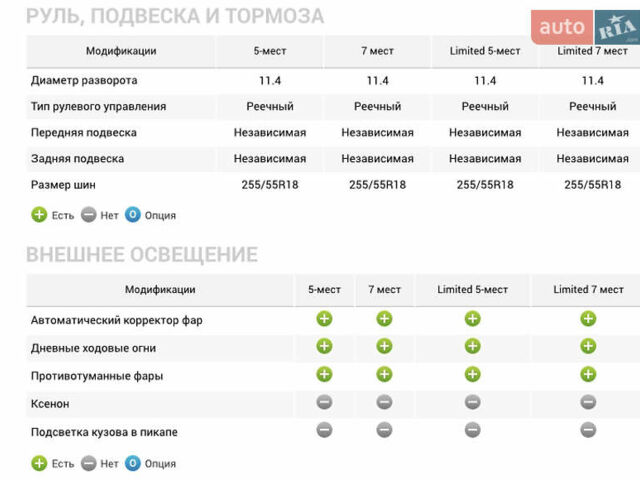This screenshot has height=480, width=640.
Task: Click the grey minus for Ксенон, 7 мест
Action: click(384, 402)
